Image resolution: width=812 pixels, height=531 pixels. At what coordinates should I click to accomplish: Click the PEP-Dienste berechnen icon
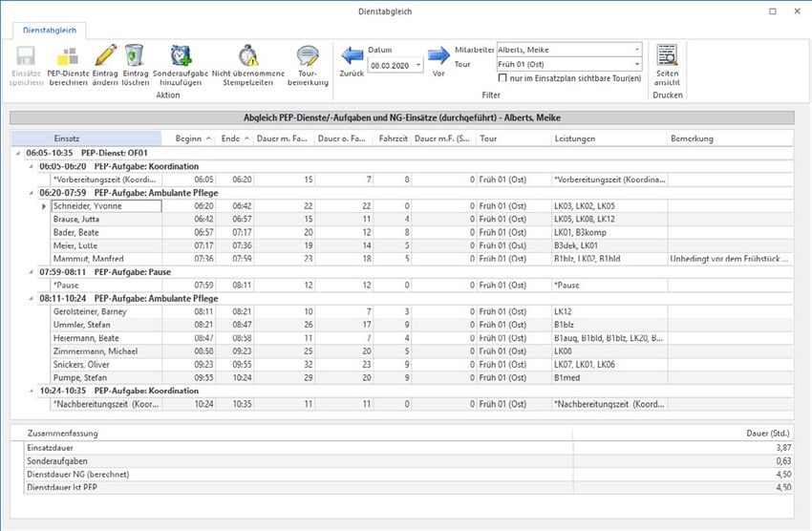67,56
